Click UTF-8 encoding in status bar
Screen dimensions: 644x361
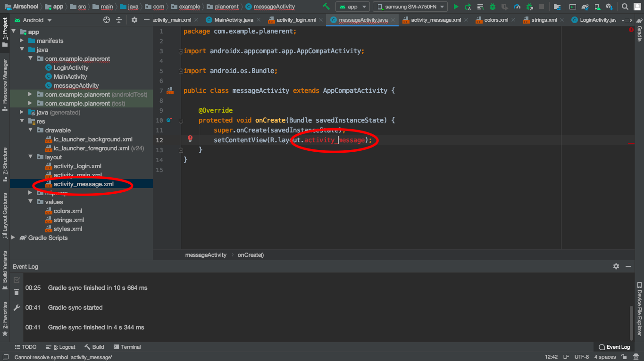tap(582, 357)
